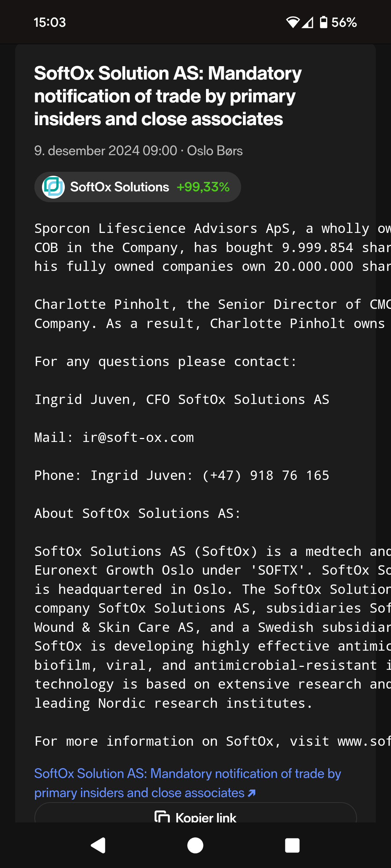Viewport: 391px width, 868px height.
Task: Tap the copy icon beside Kopier link
Action: click(x=162, y=817)
